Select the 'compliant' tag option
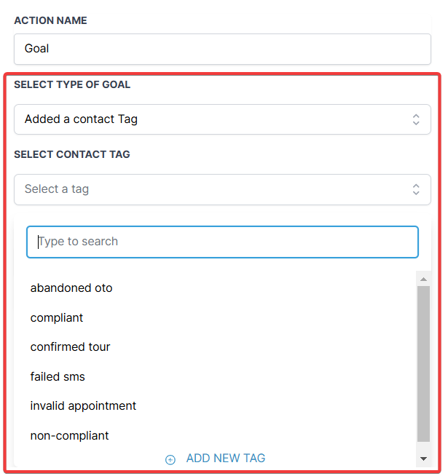The image size is (448, 476). pos(57,318)
